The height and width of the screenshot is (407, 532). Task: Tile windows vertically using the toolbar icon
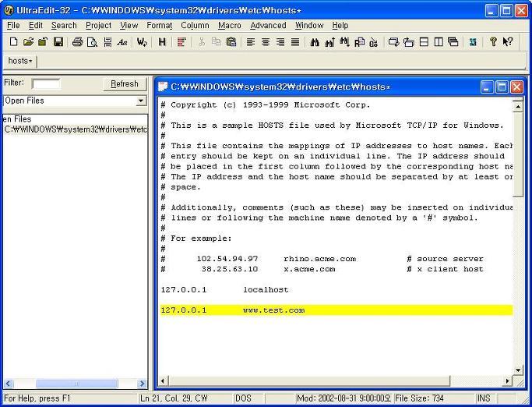439,42
